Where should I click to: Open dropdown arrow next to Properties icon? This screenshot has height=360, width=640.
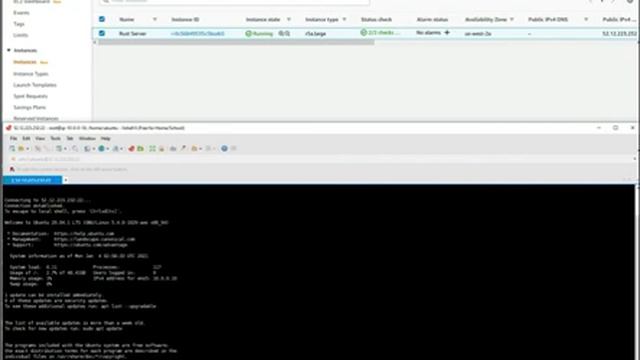coord(65,149)
